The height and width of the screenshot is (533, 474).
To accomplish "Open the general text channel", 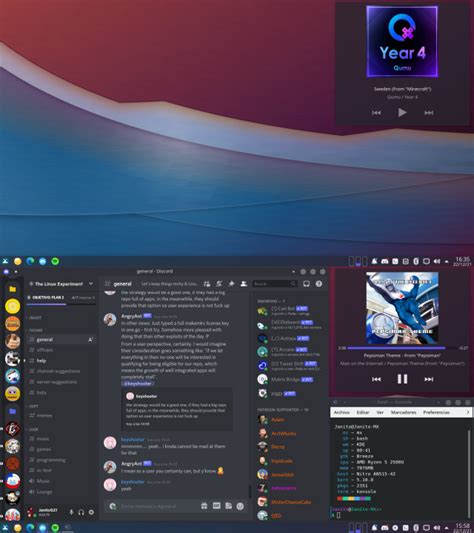I will (61, 340).
